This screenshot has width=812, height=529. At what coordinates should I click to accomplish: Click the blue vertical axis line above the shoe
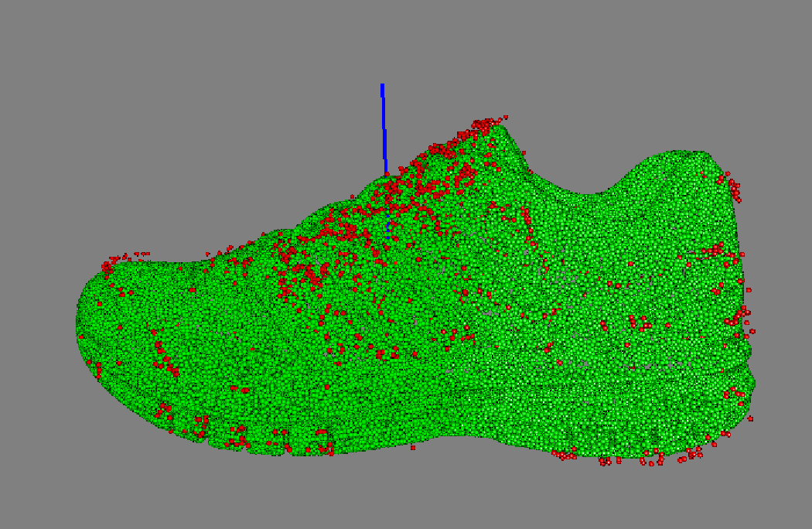point(384,129)
